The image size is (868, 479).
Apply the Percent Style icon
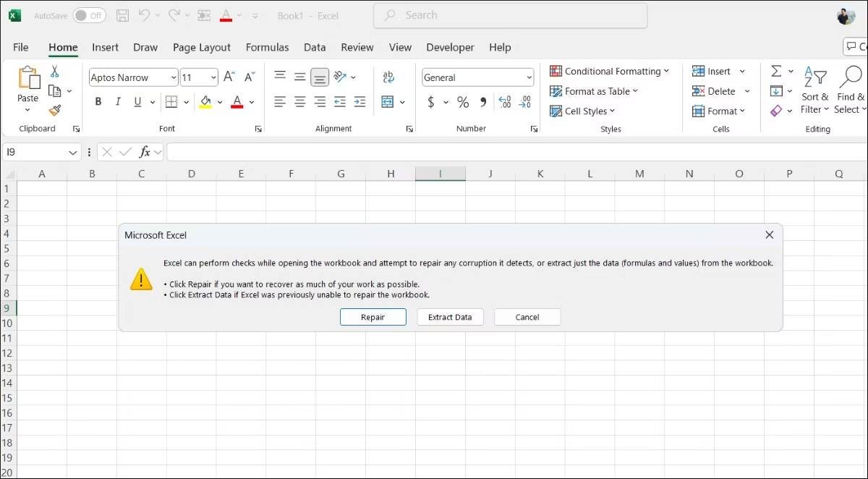coord(462,102)
